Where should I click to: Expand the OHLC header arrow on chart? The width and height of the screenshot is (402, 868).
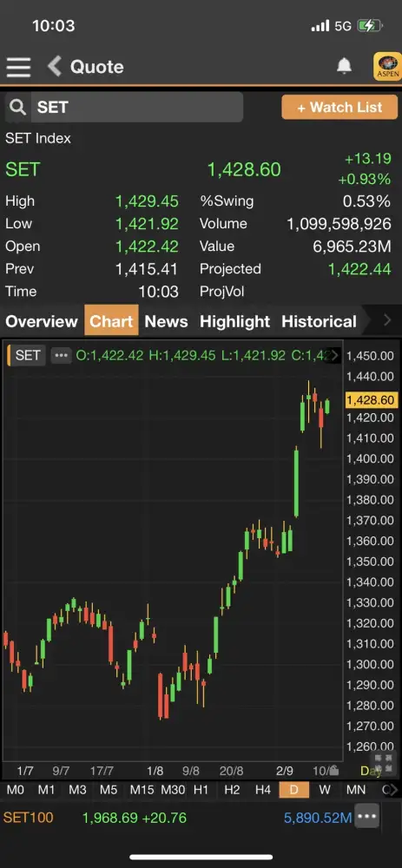334,355
